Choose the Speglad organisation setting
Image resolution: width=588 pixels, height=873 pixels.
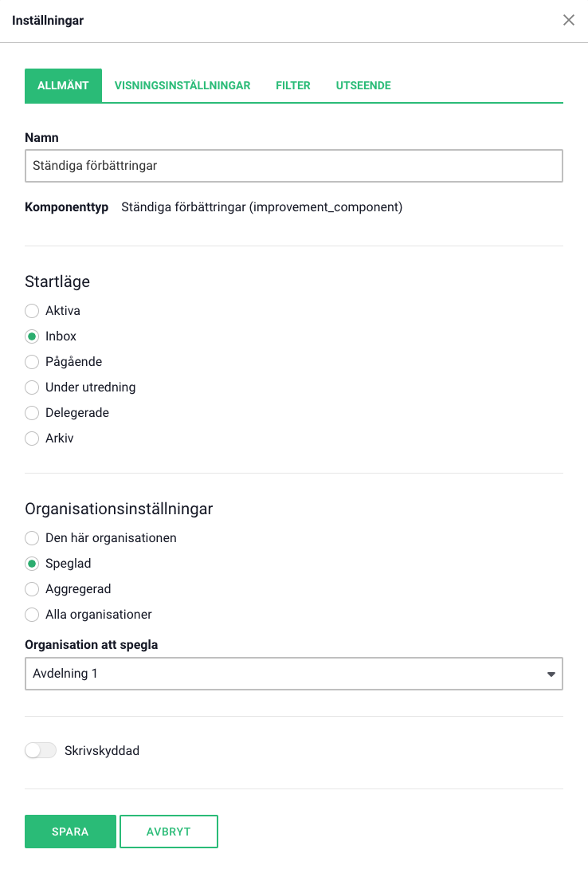[x=32, y=564]
